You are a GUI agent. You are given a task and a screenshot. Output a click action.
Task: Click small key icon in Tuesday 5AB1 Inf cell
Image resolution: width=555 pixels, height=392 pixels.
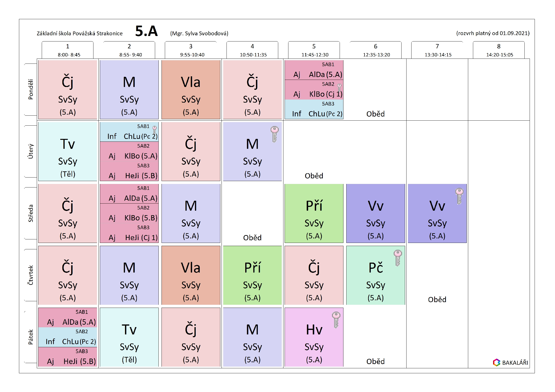point(154,130)
